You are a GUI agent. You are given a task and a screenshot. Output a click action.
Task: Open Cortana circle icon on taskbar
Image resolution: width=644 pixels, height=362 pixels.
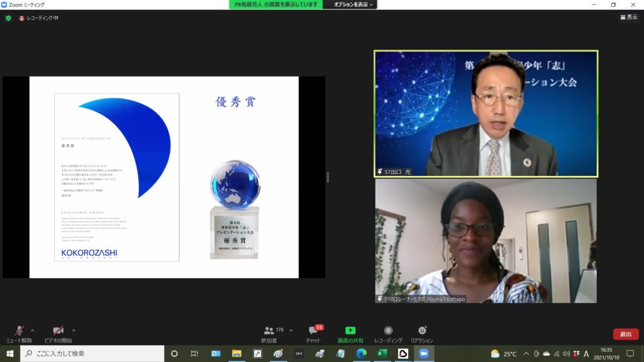[174, 353]
